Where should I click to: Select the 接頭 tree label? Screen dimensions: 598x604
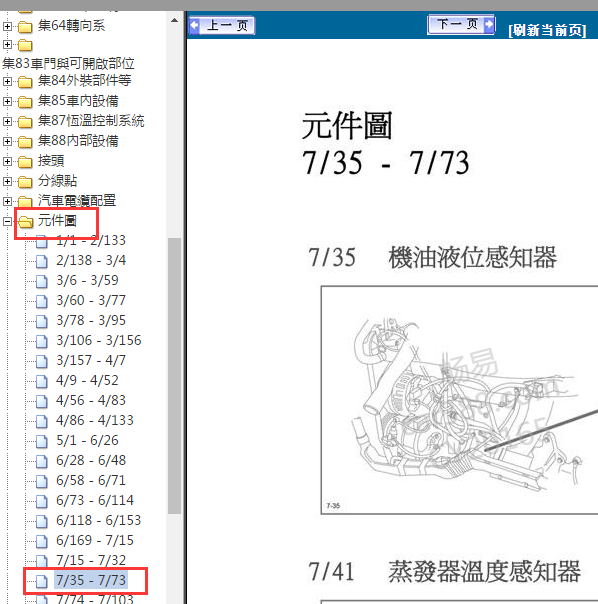(51, 161)
